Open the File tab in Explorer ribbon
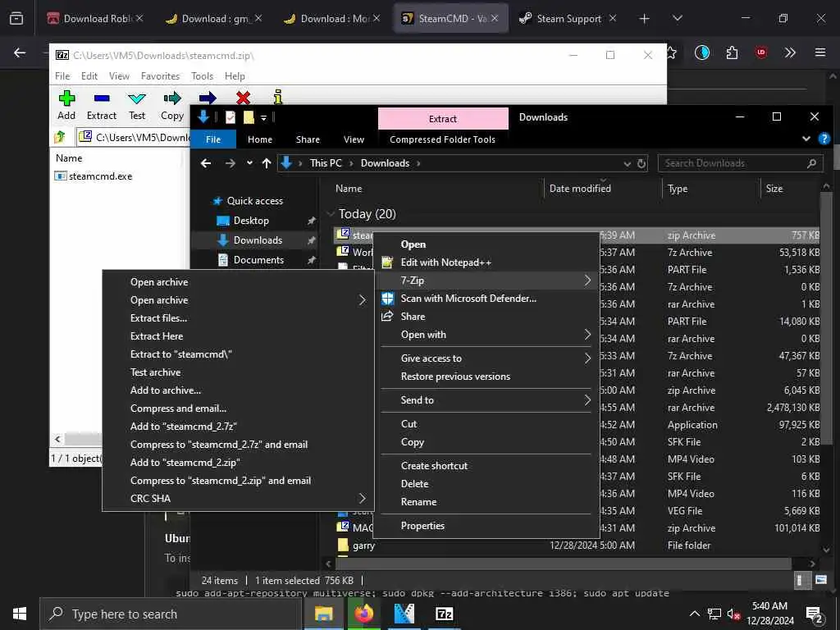 [213, 139]
